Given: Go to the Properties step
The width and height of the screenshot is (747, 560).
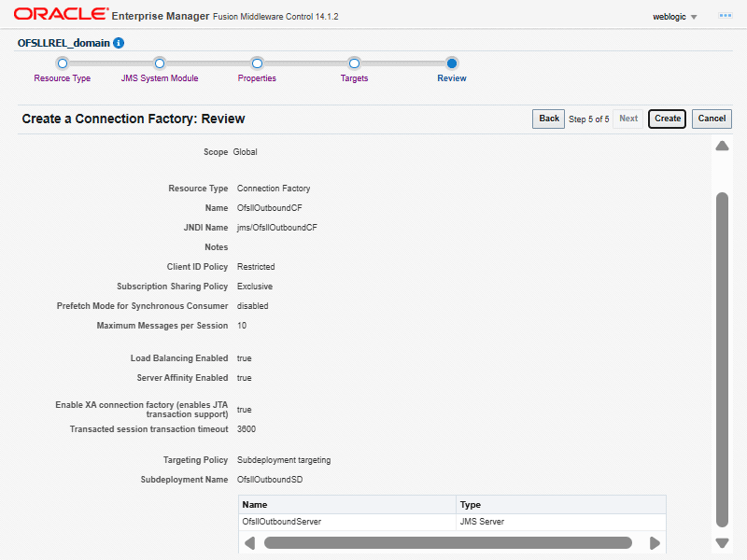Looking at the screenshot, I should [x=258, y=78].
